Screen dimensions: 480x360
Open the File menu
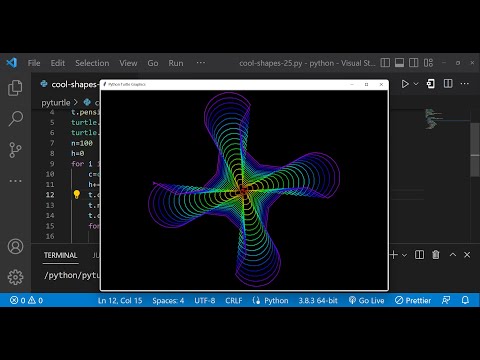pos(34,63)
